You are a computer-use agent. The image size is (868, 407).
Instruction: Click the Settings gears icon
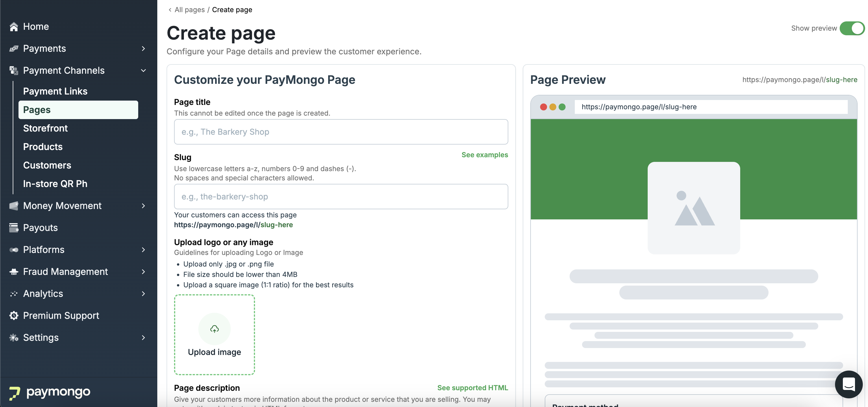(14, 337)
